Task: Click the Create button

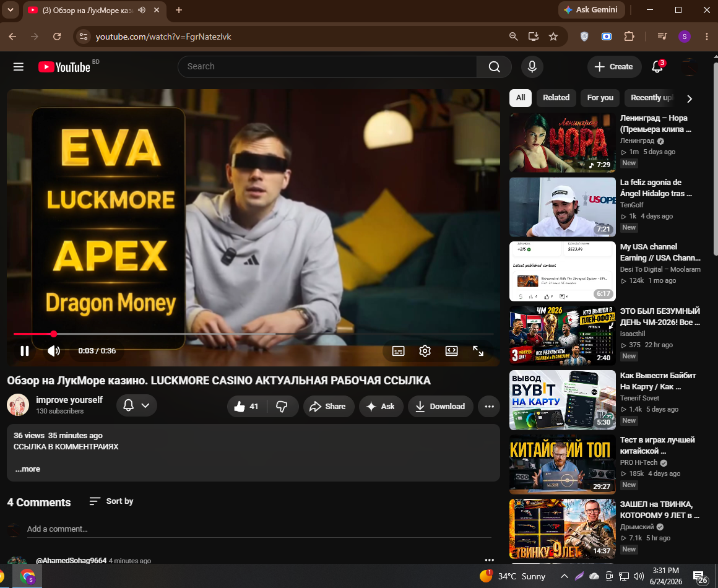Action: click(x=613, y=67)
